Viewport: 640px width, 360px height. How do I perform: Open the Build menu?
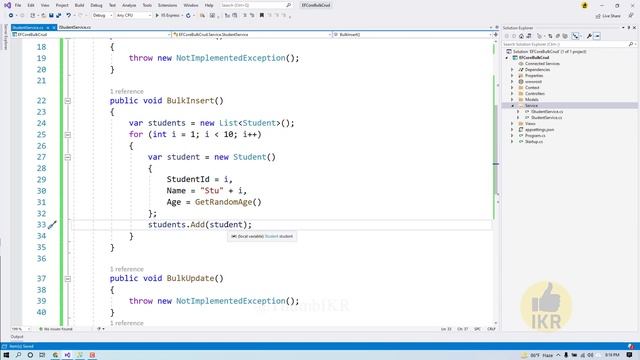tap(80, 5)
